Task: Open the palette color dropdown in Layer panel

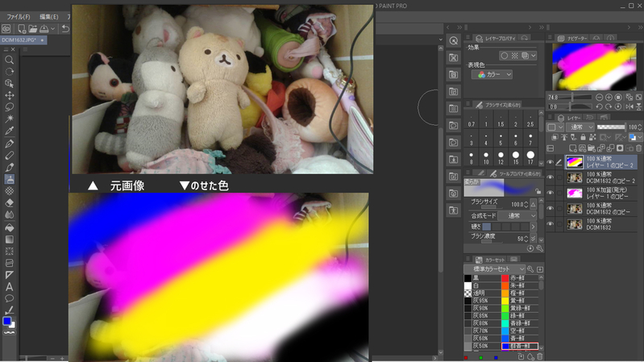Action: [555, 127]
